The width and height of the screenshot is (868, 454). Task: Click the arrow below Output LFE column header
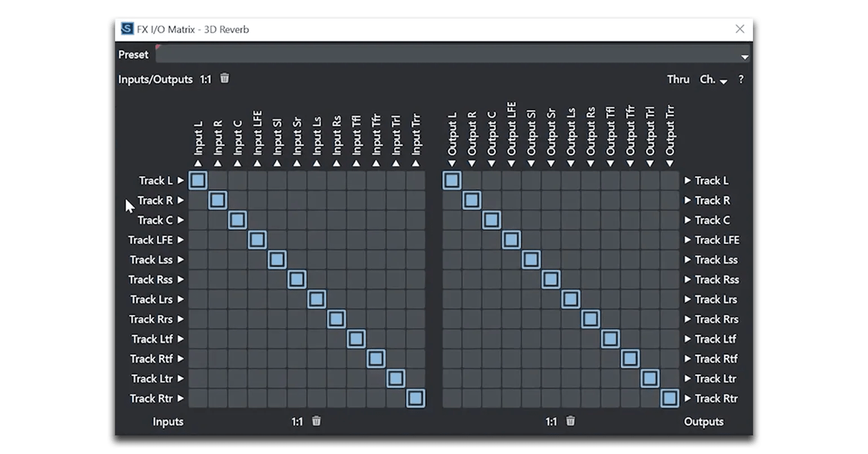(x=511, y=164)
